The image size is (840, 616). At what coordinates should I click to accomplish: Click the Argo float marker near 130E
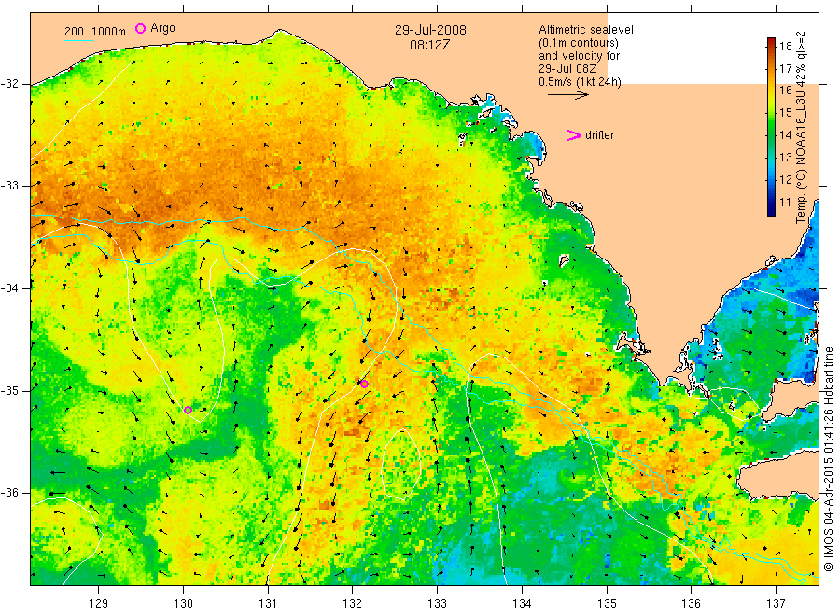click(188, 411)
